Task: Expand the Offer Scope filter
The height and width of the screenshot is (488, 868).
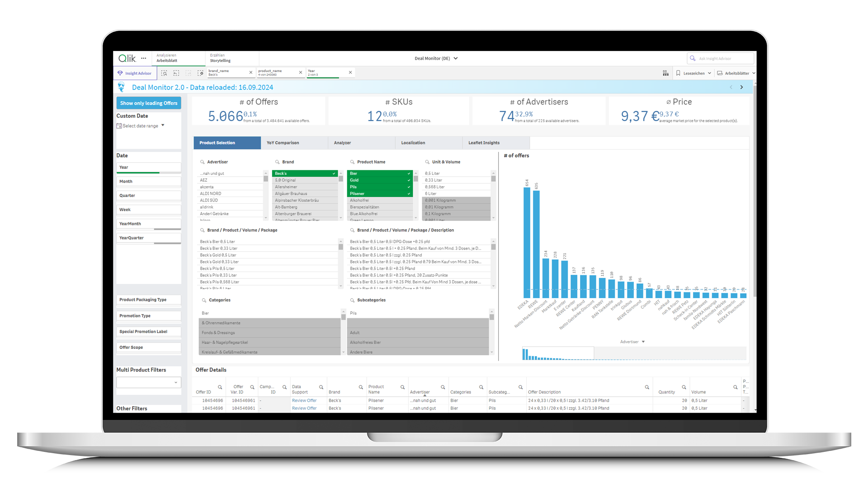Action: 149,347
